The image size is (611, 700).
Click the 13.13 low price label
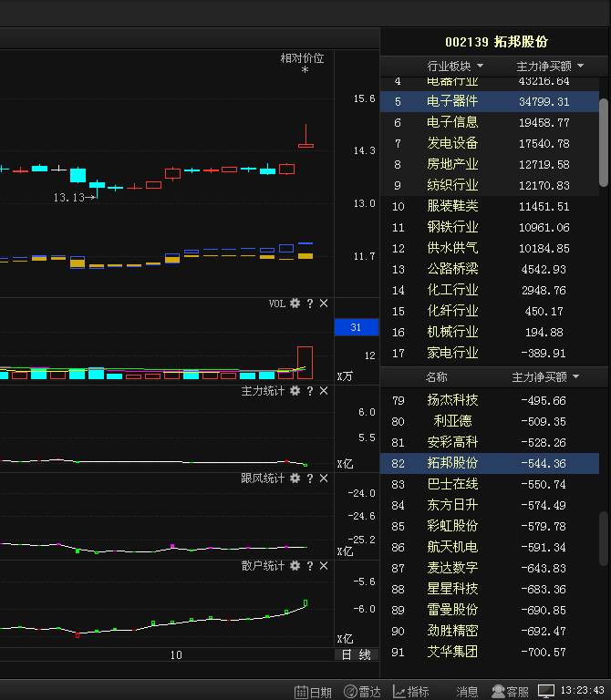tap(69, 197)
